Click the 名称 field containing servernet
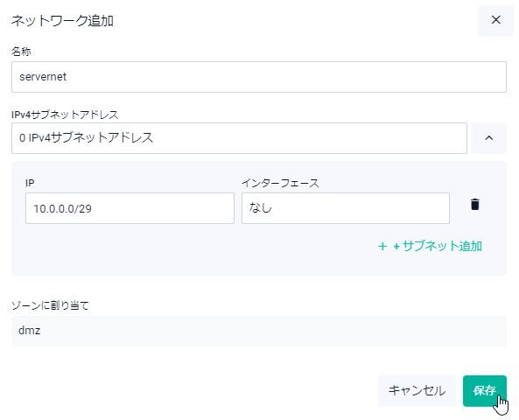The image size is (519, 420). point(259,77)
